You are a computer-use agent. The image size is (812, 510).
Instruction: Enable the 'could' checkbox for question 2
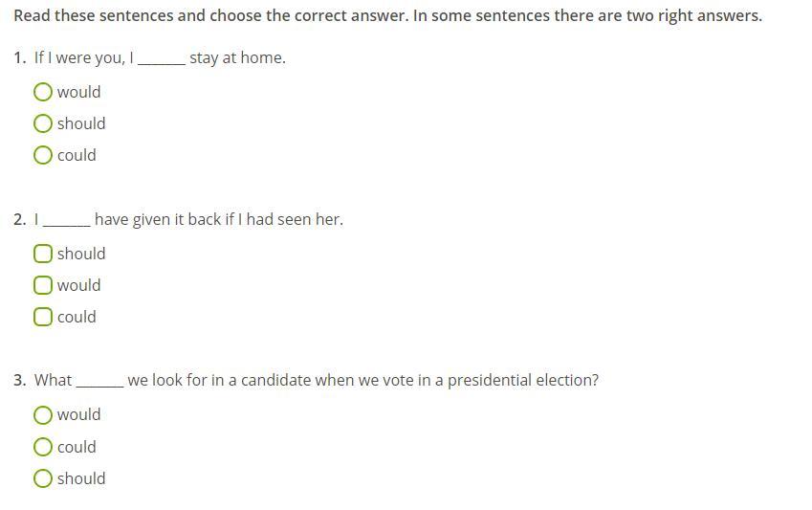pyautogui.click(x=43, y=317)
